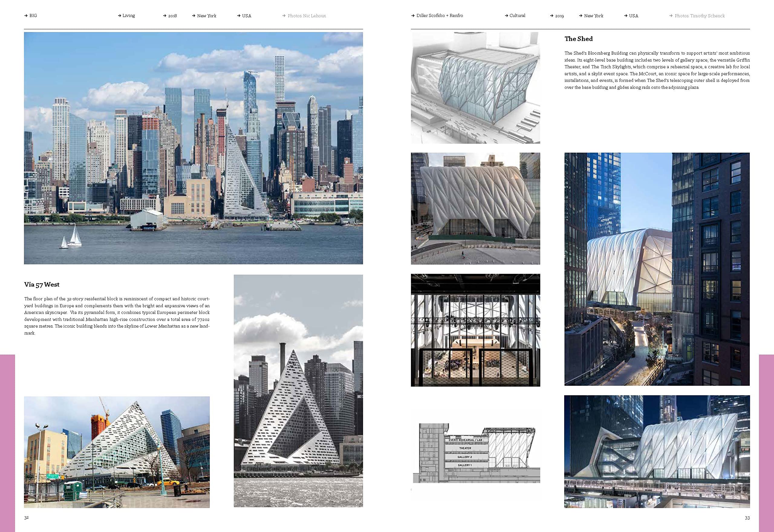The height and width of the screenshot is (532, 774).
Task: Click the USA label on right page
Action: [x=633, y=16]
